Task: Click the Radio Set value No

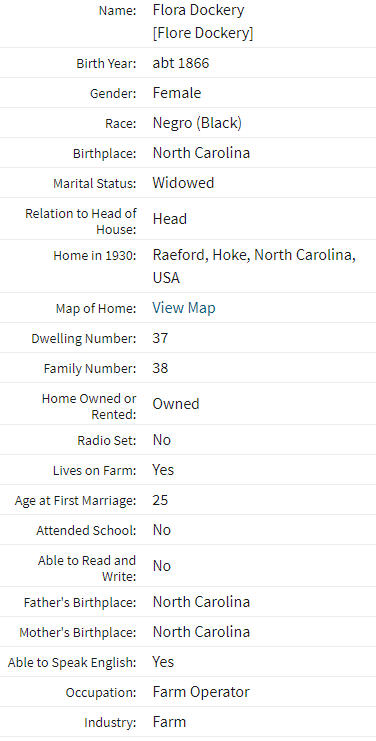Action: pyautogui.click(x=162, y=440)
